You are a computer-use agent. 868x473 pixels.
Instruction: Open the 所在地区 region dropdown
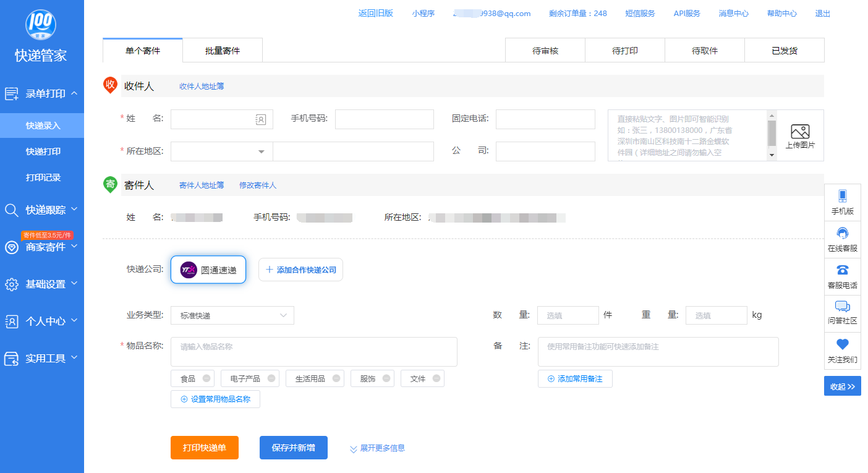(221, 151)
